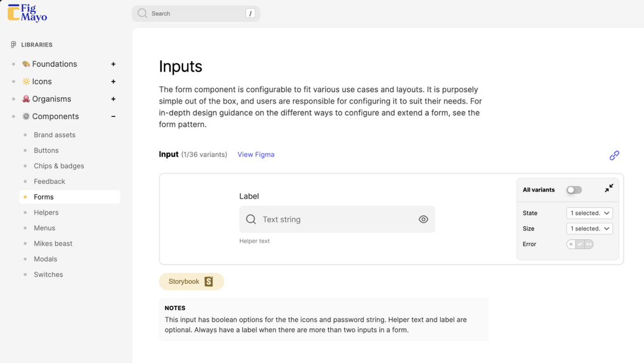Screen dimensions: 644x363
Task: Open the component link via the blue chain icon
Action: pos(614,155)
